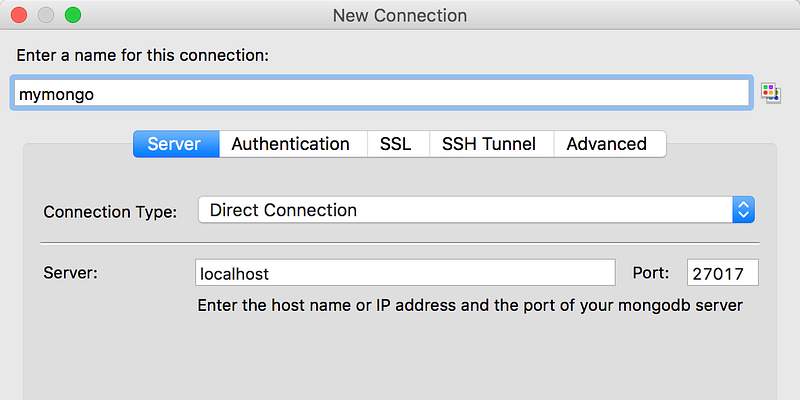Open the connection color picker icon
Screen dimensions: 800x400
770,93
